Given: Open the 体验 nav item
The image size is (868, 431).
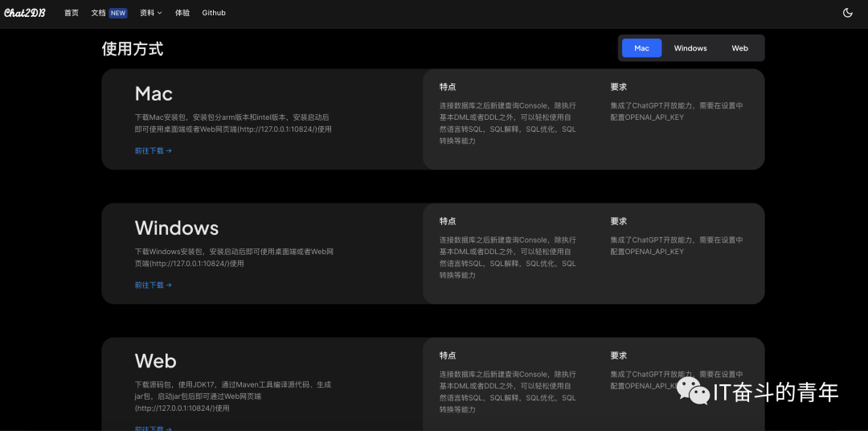Looking at the screenshot, I should 182,13.
